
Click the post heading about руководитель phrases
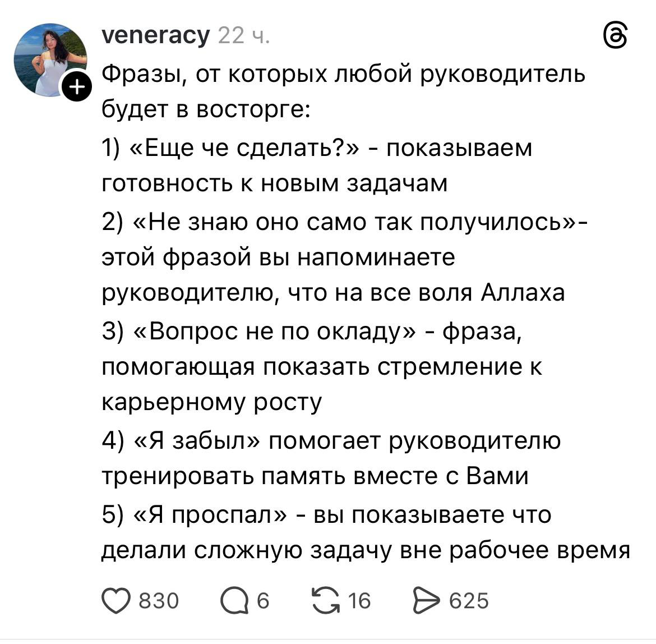tap(343, 73)
